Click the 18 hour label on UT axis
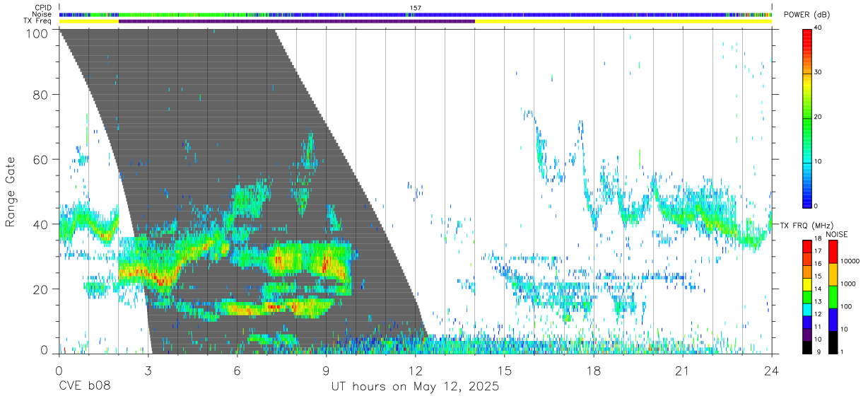The height and width of the screenshot is (401, 868). point(594,369)
